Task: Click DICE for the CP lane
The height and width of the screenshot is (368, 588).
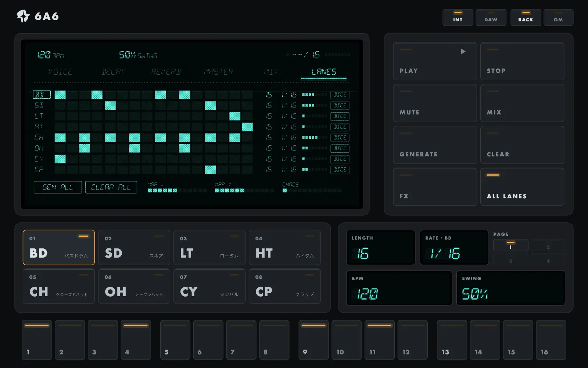Action: click(x=340, y=170)
